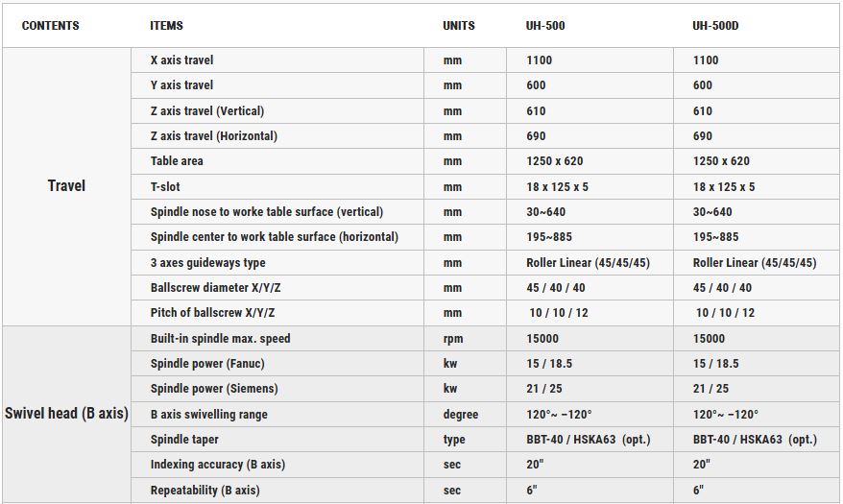
Task: Click B axis swivelling range item
Action: point(208,415)
